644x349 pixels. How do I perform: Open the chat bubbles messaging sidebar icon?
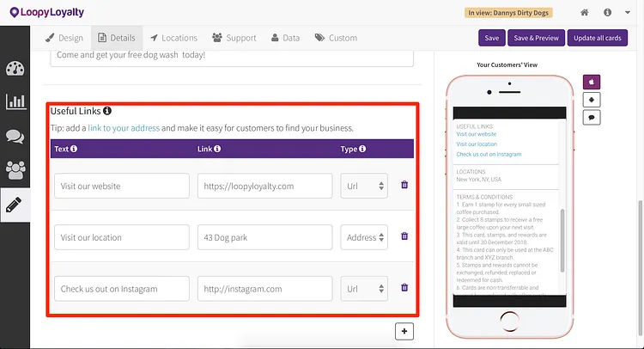click(15, 137)
